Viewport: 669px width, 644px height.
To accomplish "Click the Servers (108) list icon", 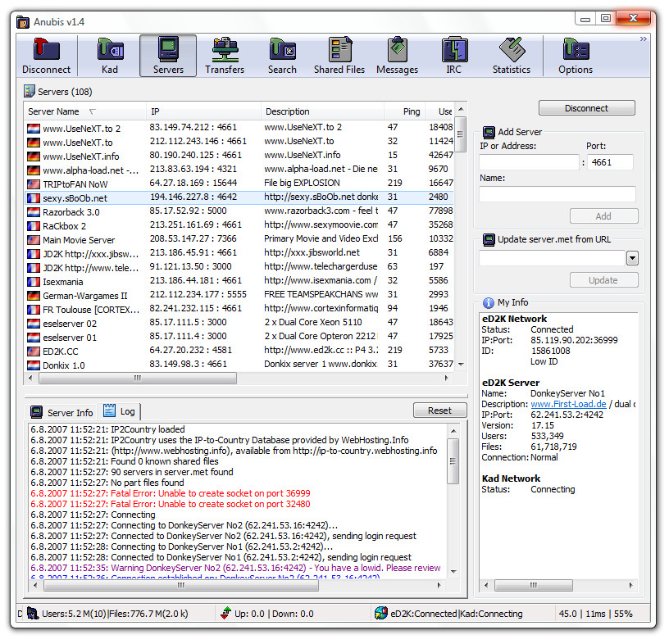I will [29, 91].
